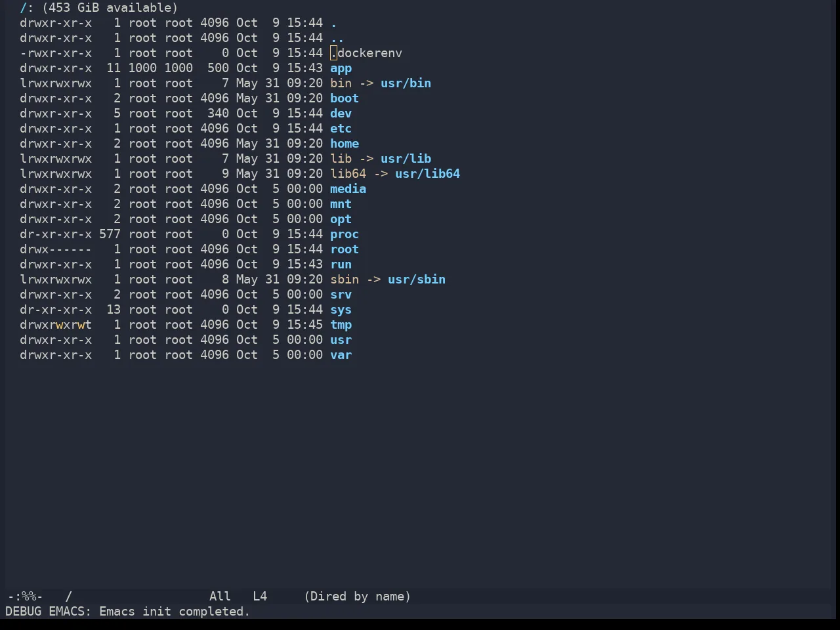Open the media directory
The width and height of the screenshot is (840, 630).
pyautogui.click(x=348, y=189)
